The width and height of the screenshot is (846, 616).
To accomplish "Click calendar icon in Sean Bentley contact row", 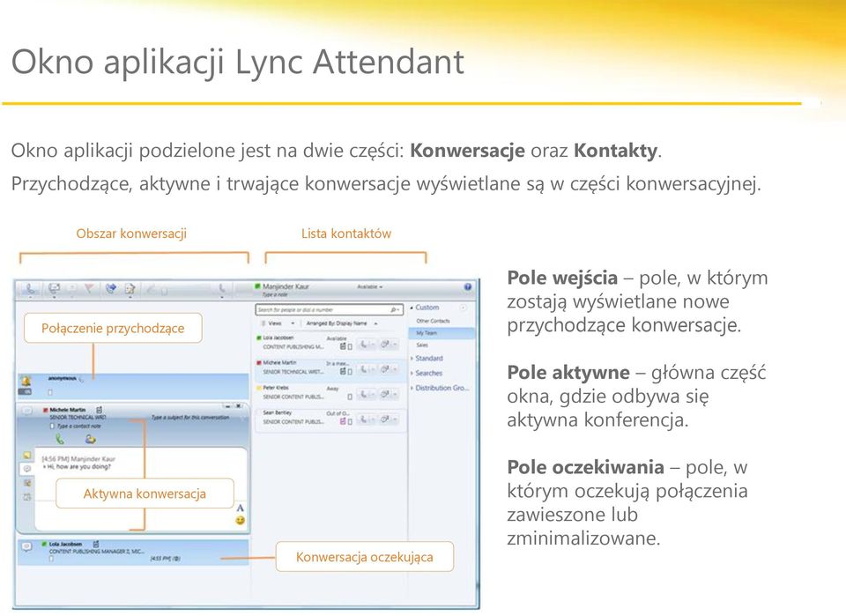I will (343, 421).
